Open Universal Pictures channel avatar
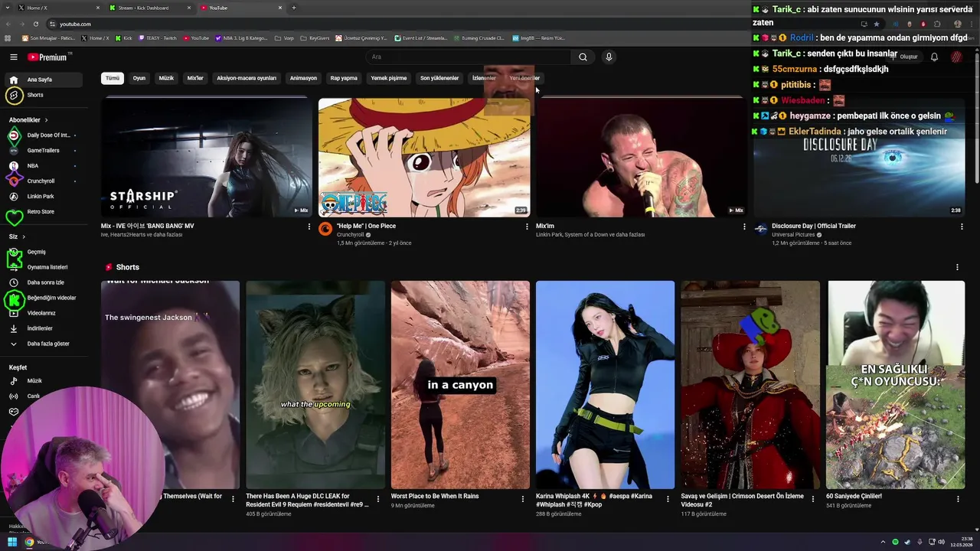The width and height of the screenshot is (980, 551). pos(760,229)
